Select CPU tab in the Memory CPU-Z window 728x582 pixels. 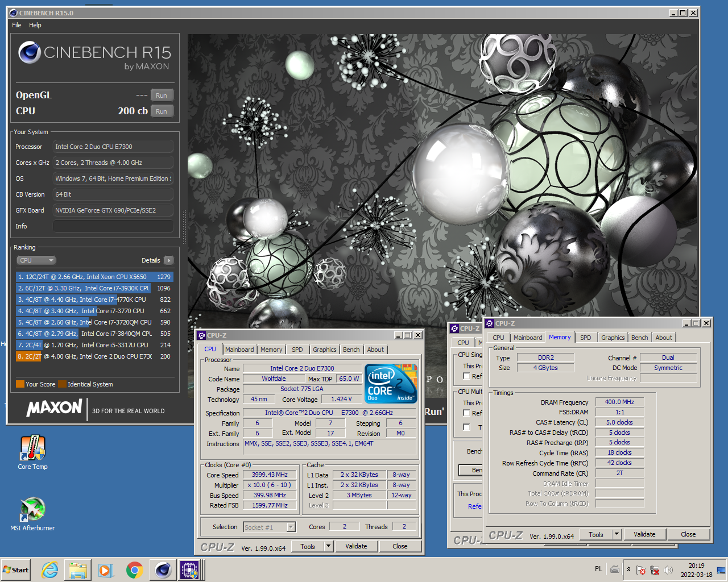pos(498,338)
